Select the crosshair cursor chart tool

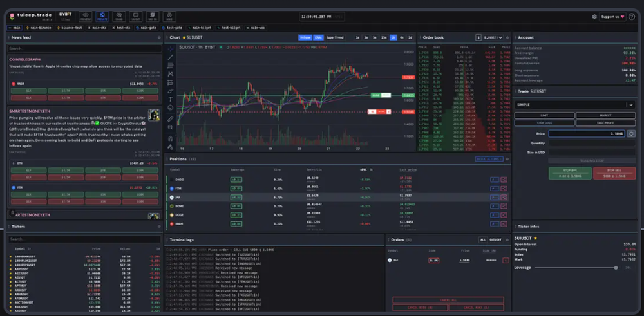tap(171, 49)
